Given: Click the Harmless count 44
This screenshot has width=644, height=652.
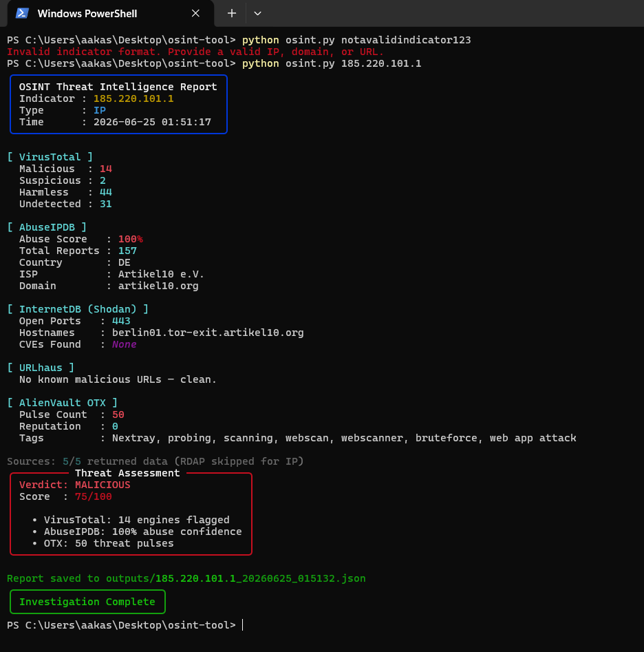Looking at the screenshot, I should (x=105, y=192).
